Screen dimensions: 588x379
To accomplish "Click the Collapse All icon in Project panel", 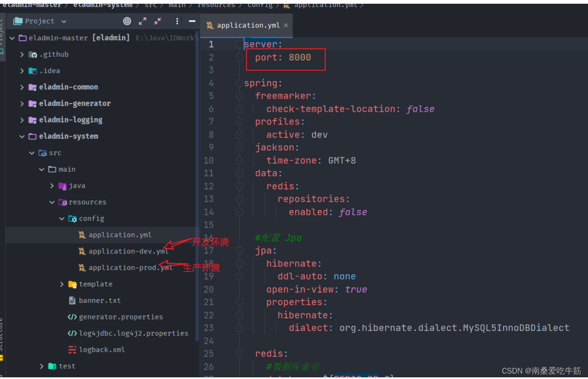I will (158, 21).
